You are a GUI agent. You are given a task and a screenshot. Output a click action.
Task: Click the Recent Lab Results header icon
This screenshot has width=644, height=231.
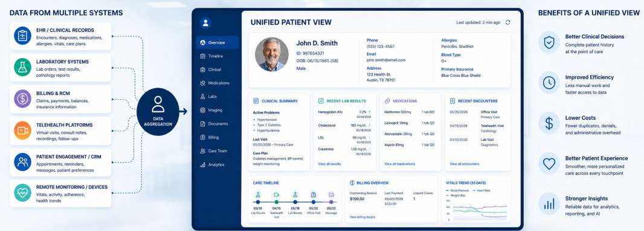tap(321, 101)
